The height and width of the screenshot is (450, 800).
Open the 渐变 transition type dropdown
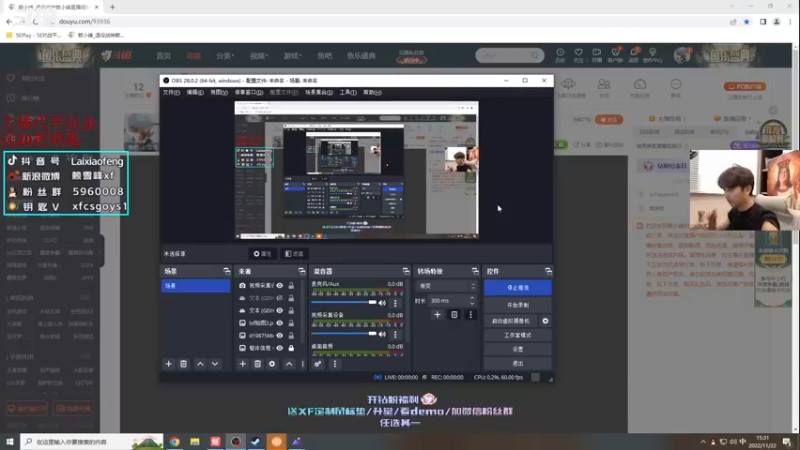pyautogui.click(x=447, y=286)
